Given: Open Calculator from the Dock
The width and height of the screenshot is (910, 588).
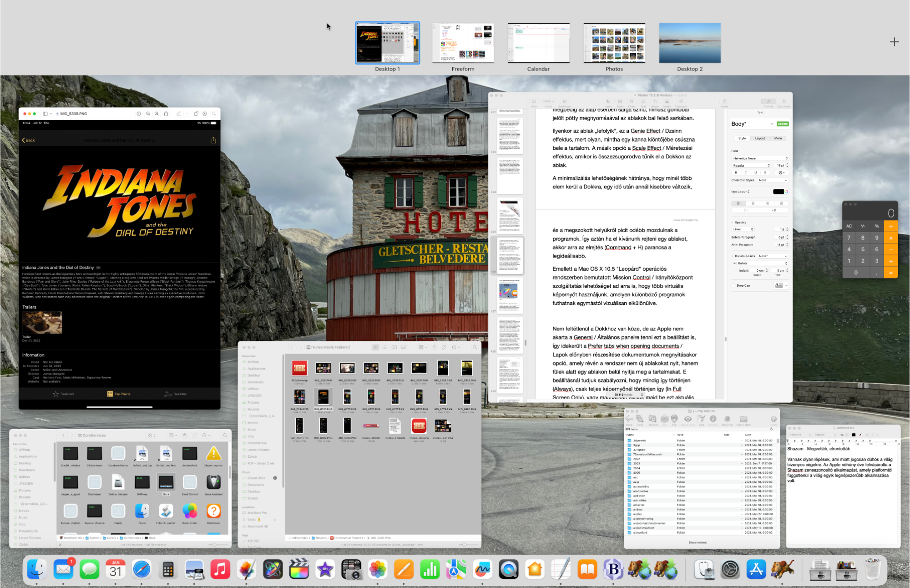Looking at the screenshot, I should [168, 569].
